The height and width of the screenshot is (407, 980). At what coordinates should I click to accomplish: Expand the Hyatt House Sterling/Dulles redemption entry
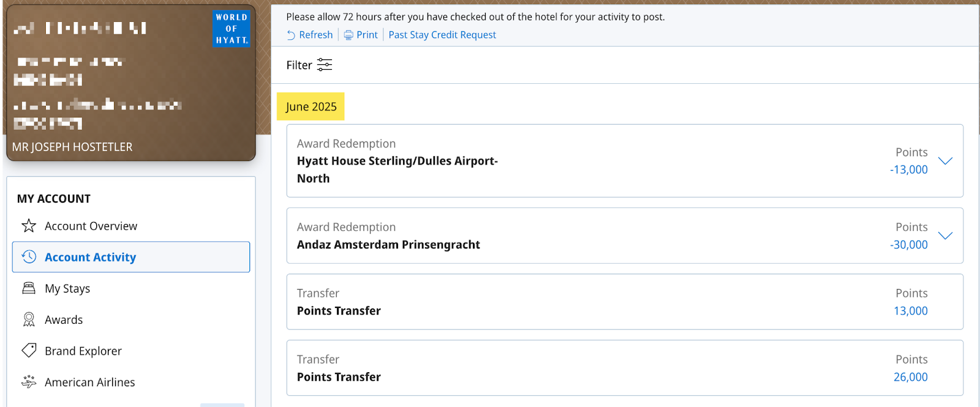(945, 161)
